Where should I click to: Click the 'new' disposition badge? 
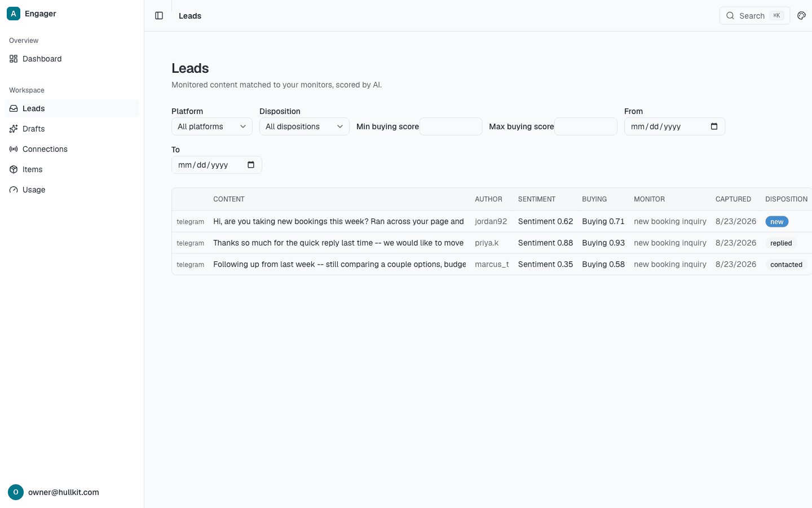(x=777, y=222)
